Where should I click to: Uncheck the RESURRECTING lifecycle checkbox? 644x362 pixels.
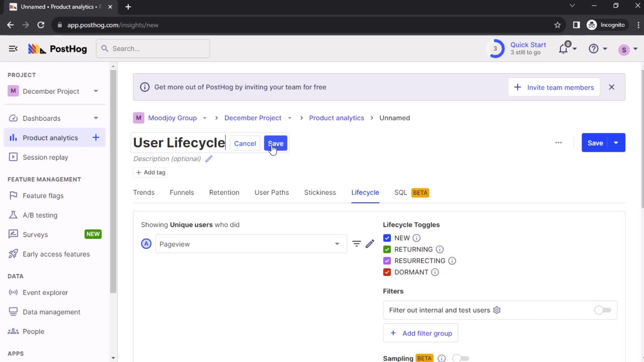[387, 261]
